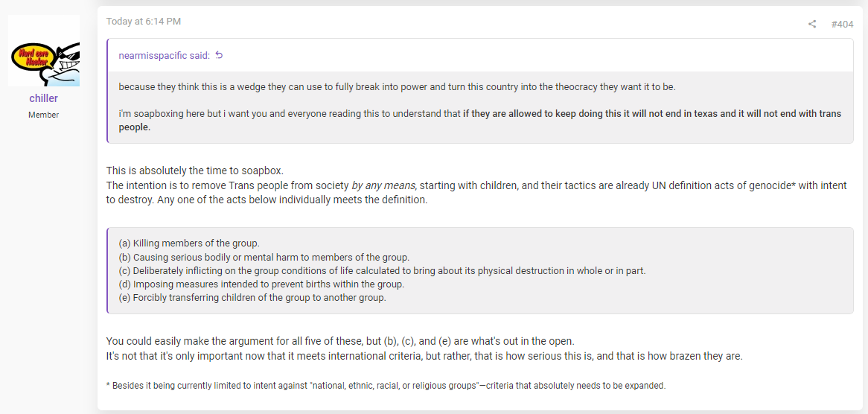
Task: Open the nearmisspacific said quote attribution
Action: point(165,55)
